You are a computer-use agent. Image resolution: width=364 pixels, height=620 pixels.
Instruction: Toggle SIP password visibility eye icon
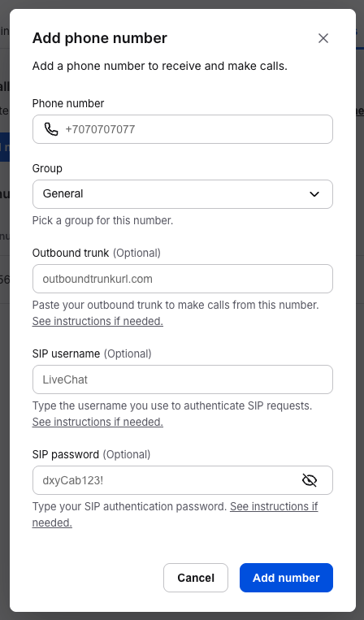click(310, 480)
